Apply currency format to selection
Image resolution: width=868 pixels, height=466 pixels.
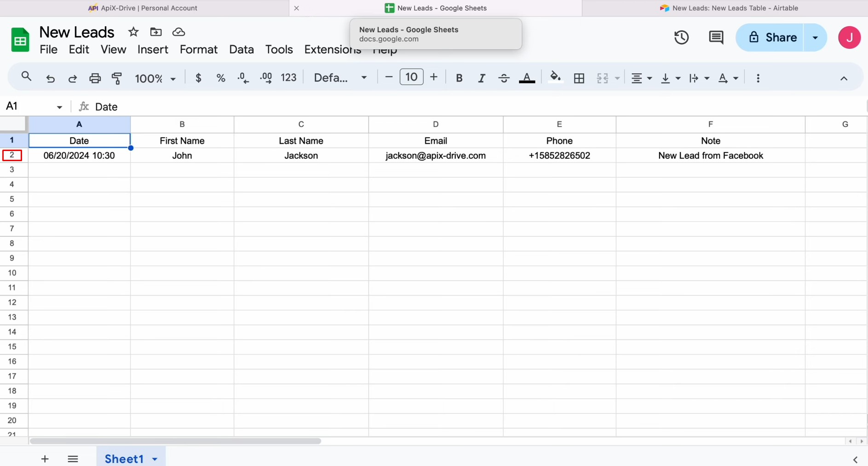(198, 78)
